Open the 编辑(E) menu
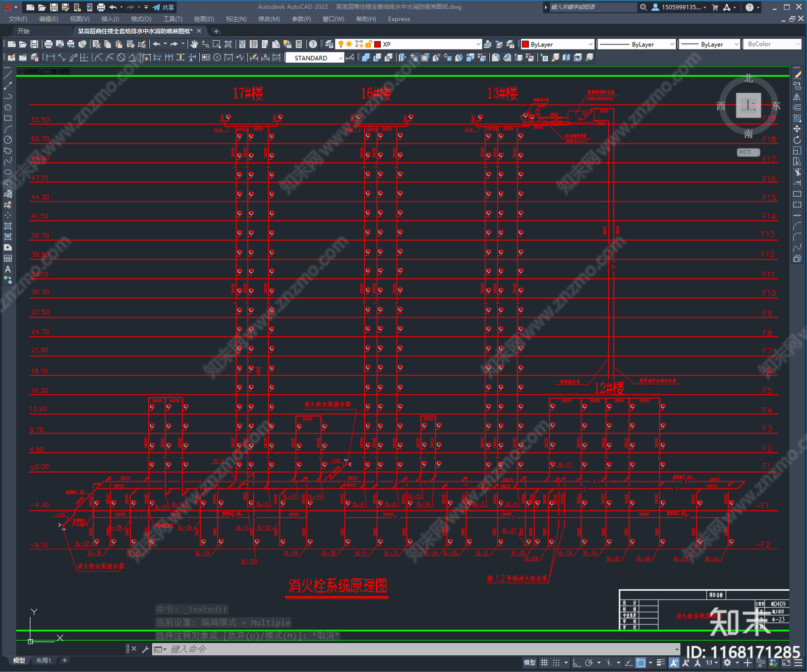 pyautogui.click(x=48, y=19)
